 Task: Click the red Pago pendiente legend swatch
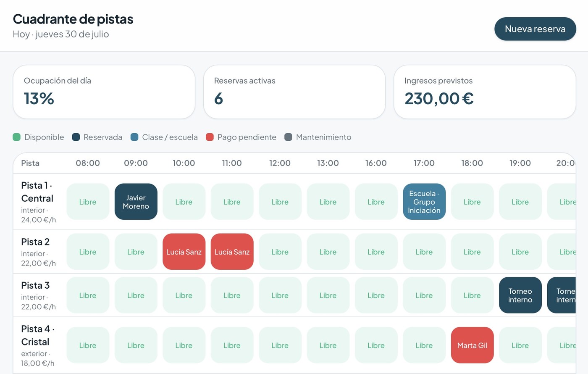pos(210,137)
